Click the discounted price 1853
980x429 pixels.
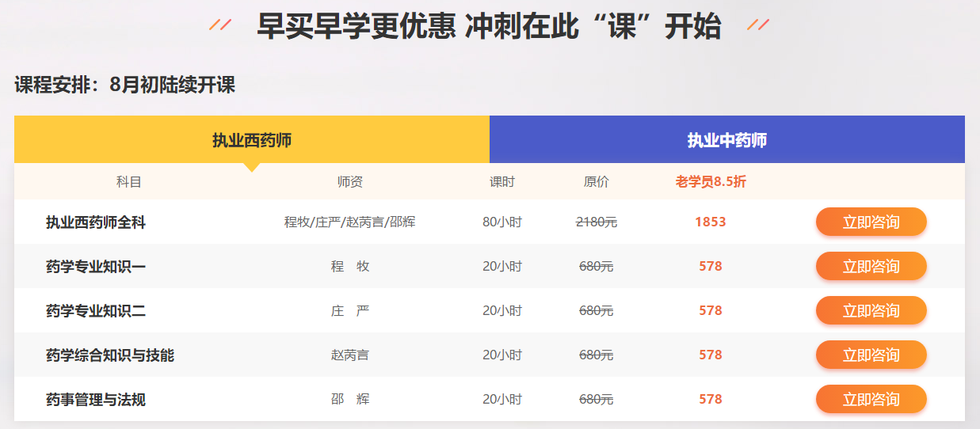[x=710, y=222]
